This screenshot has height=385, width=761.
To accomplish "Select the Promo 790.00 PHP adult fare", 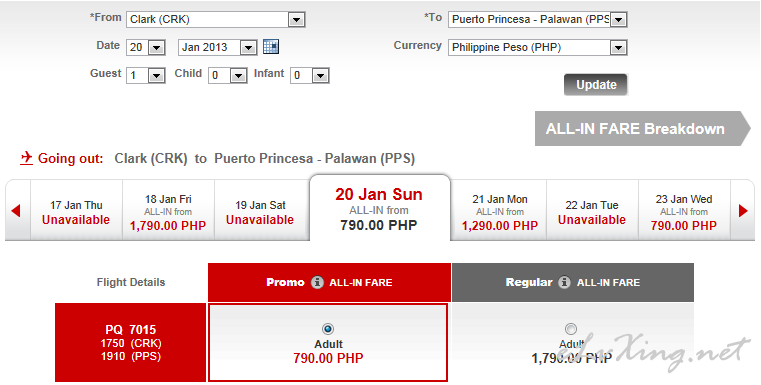I will tap(328, 329).
